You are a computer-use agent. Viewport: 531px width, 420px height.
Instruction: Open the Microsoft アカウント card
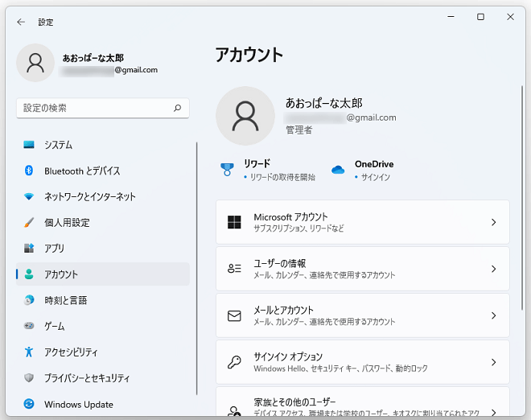point(363,222)
